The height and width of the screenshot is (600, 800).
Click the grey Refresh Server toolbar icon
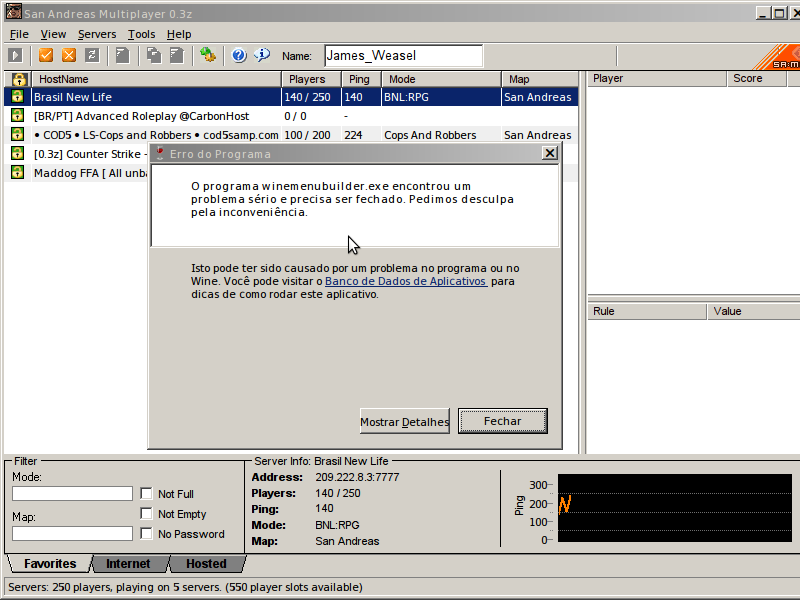pyautogui.click(x=92, y=55)
